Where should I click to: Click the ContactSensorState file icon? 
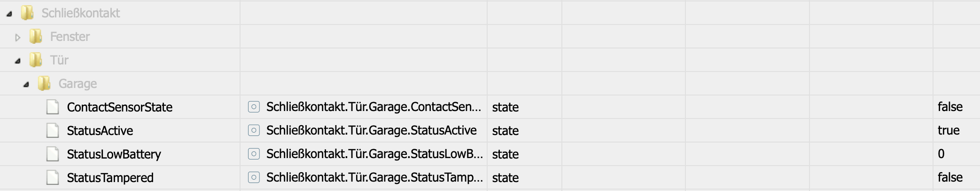tap(53, 107)
